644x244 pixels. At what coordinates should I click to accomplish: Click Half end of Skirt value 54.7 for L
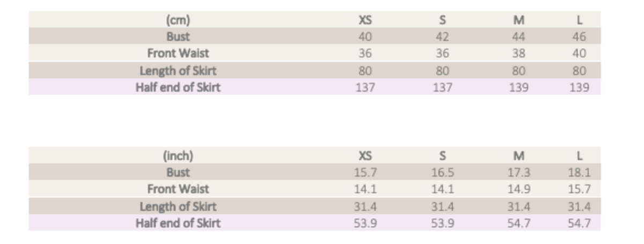[579, 223]
